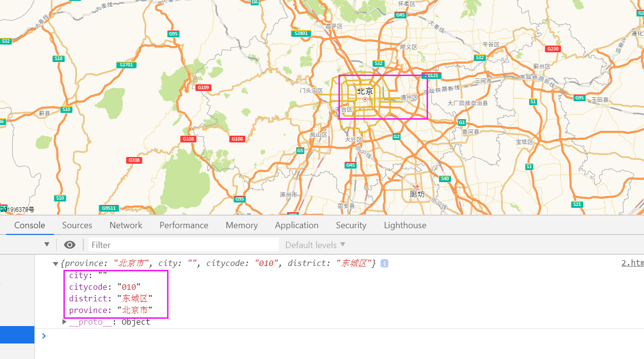The height and width of the screenshot is (359, 644).
Task: Toggle the live expression eye icon
Action: (x=70, y=245)
